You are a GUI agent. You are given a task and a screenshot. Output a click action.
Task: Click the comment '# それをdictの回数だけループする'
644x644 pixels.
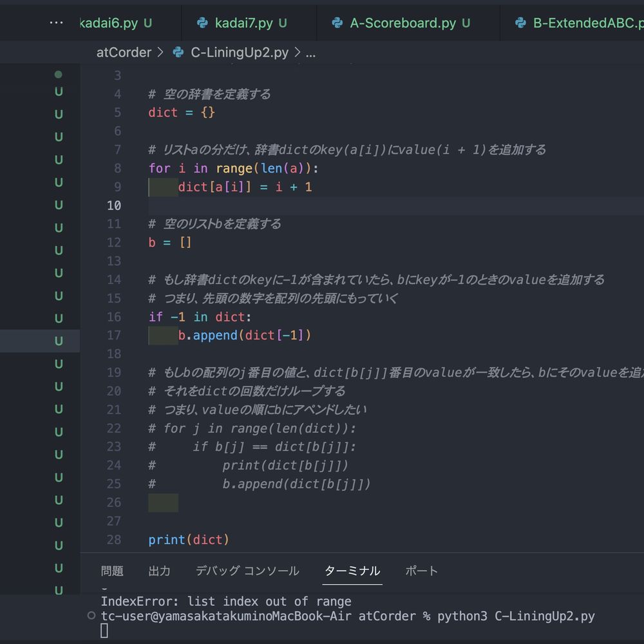pyautogui.click(x=247, y=391)
